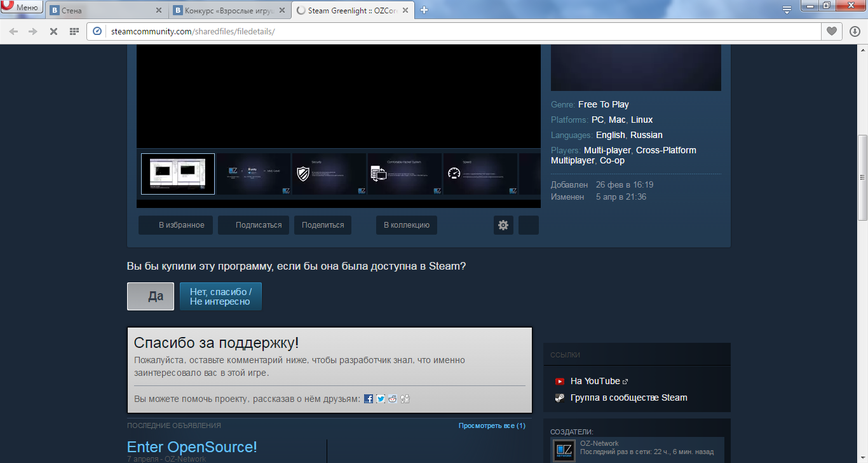The width and height of the screenshot is (868, 463).
Task: Vote Да for this Greenlight item
Action: [x=151, y=296]
